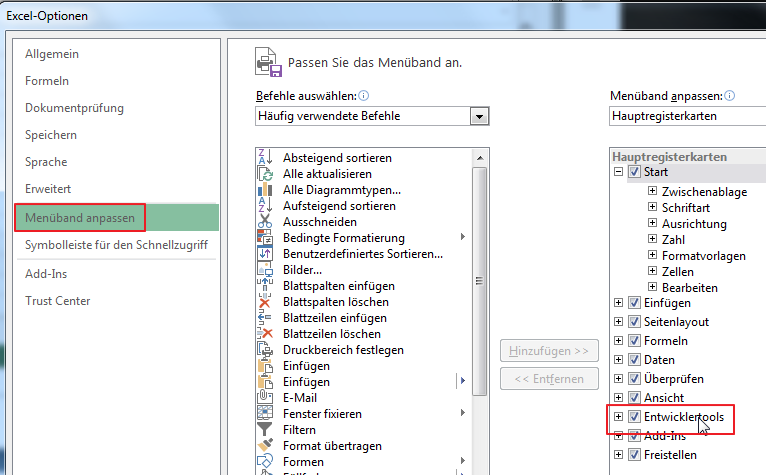This screenshot has height=475, width=766.
Task: Toggle the Einfügen tab checkbox
Action: pos(634,303)
